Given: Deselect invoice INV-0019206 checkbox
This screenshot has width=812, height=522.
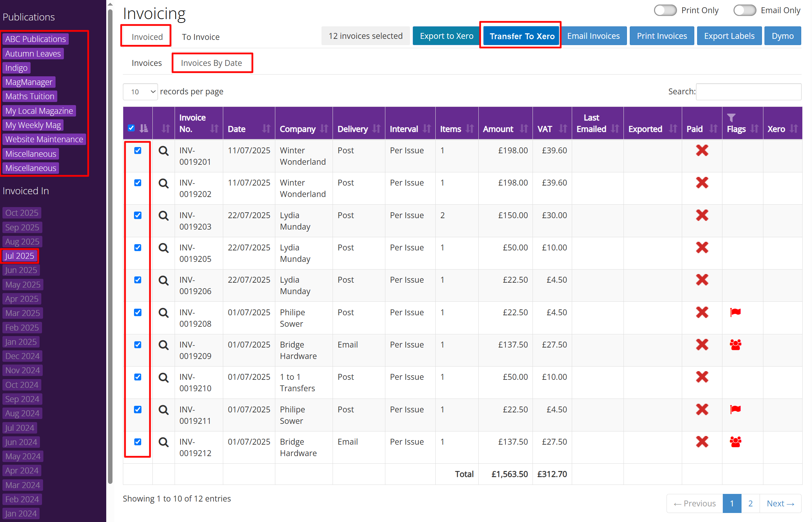Looking at the screenshot, I should point(138,280).
